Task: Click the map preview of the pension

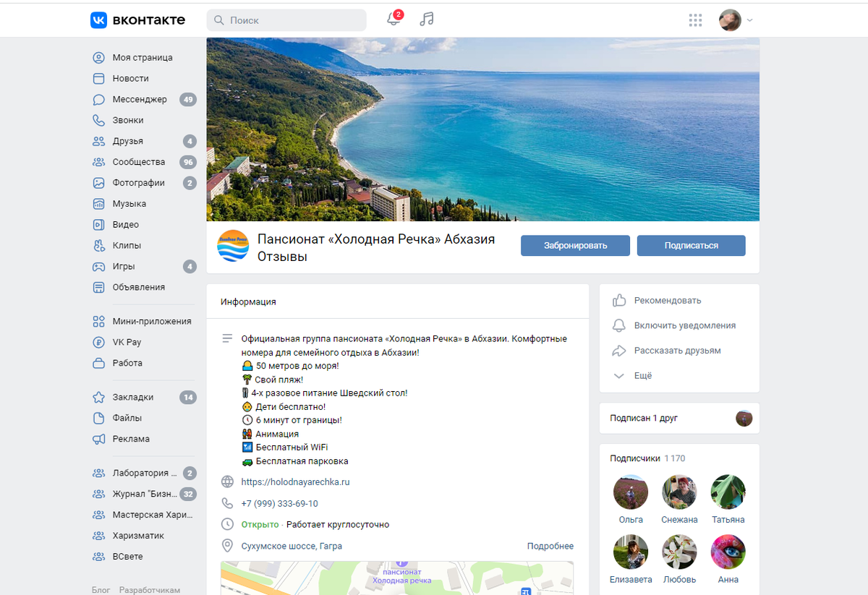Action: pyautogui.click(x=397, y=578)
